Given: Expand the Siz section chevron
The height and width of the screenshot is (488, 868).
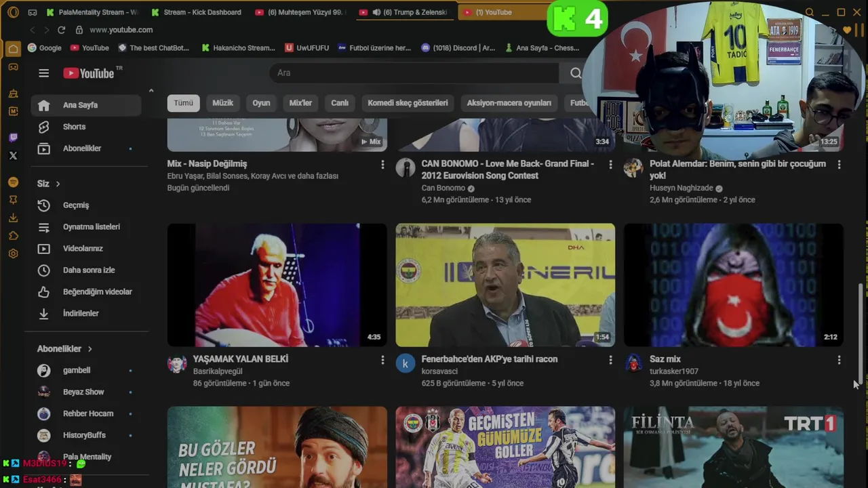Looking at the screenshot, I should (58, 184).
